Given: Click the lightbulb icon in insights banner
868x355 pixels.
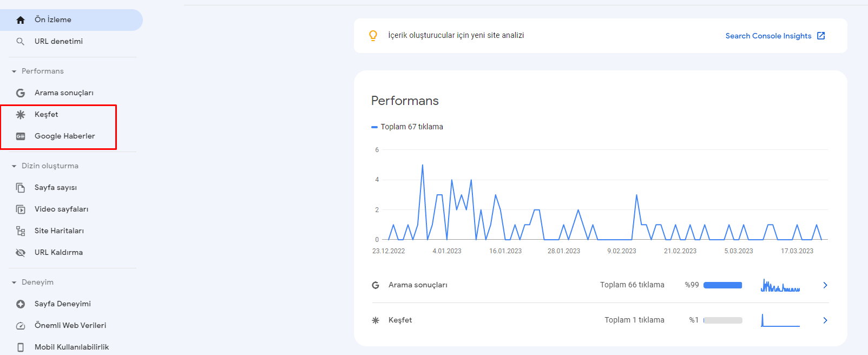Looking at the screenshot, I should 373,36.
